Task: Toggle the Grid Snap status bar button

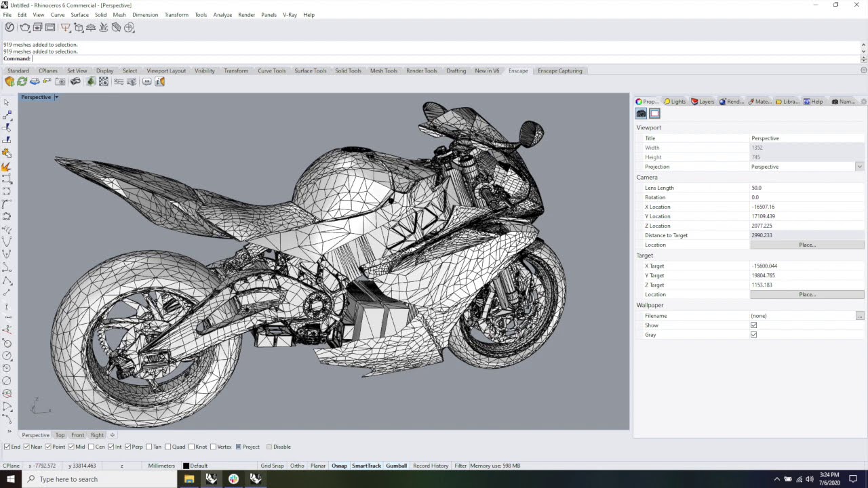Action: tap(272, 466)
